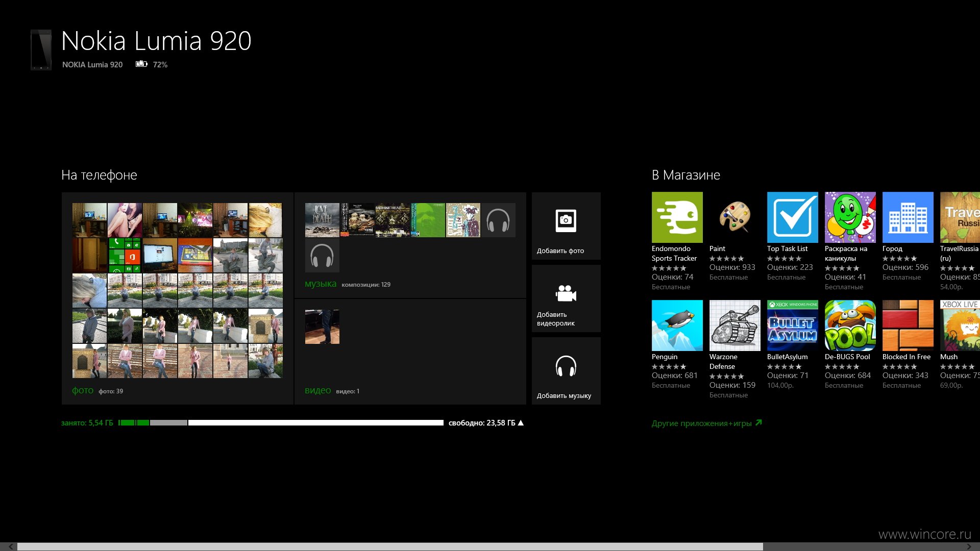
Task: Click the horizontal scrollbar left arrow
Action: [x=10, y=546]
